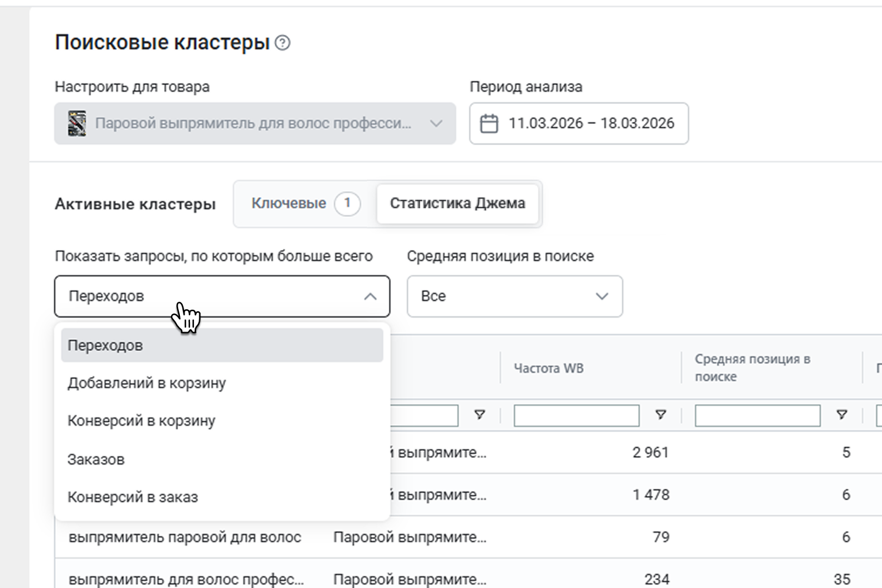Select Конверсий в корзину option
This screenshot has height=588, width=882.
(141, 421)
